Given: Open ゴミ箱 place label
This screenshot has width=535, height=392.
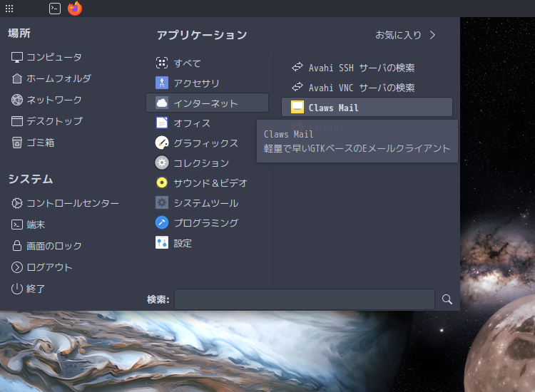Looking at the screenshot, I should coord(41,143).
